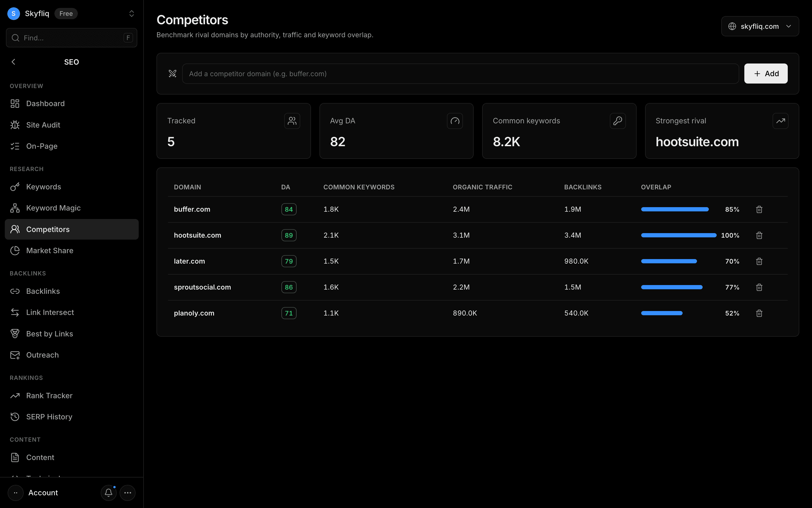Open the more options ellipsis menu
The image size is (812, 508).
(x=127, y=492)
